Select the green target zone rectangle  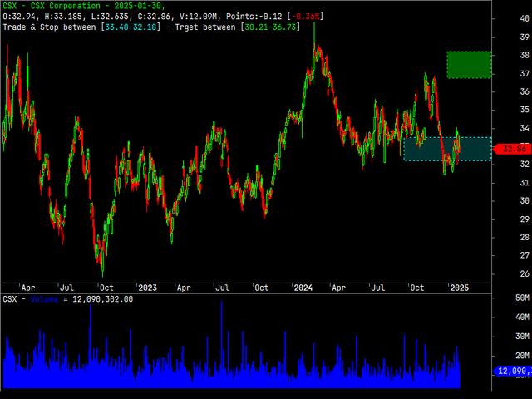pos(469,65)
